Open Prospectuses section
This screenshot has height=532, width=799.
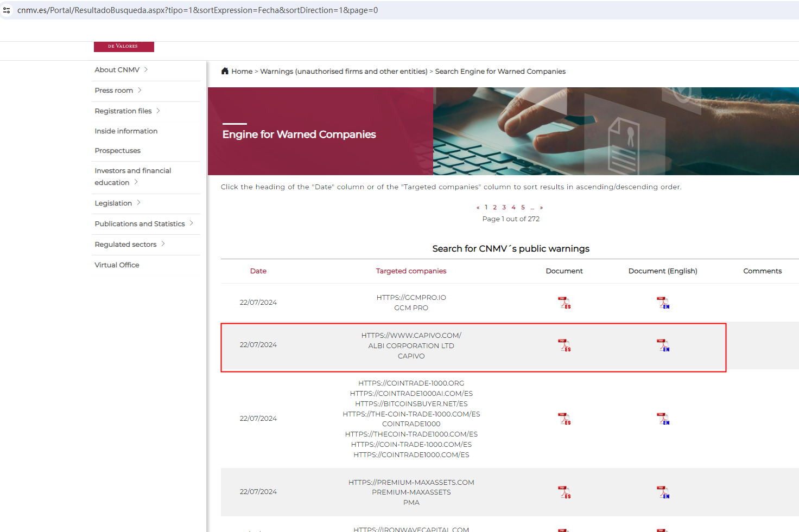tap(117, 151)
